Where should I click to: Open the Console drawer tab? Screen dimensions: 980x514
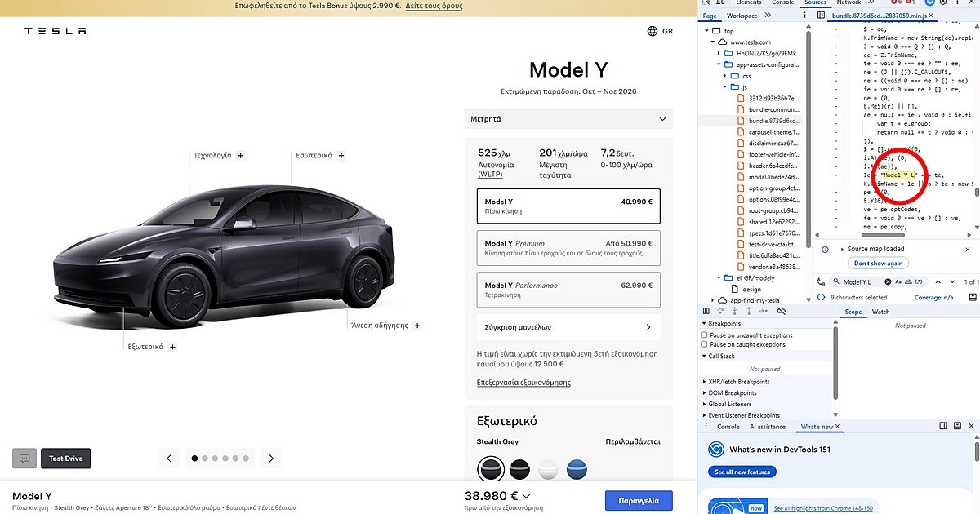coord(728,427)
